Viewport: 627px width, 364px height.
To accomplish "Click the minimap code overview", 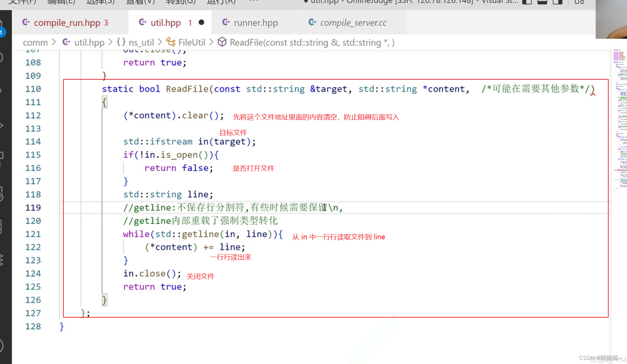I will tap(620, 119).
